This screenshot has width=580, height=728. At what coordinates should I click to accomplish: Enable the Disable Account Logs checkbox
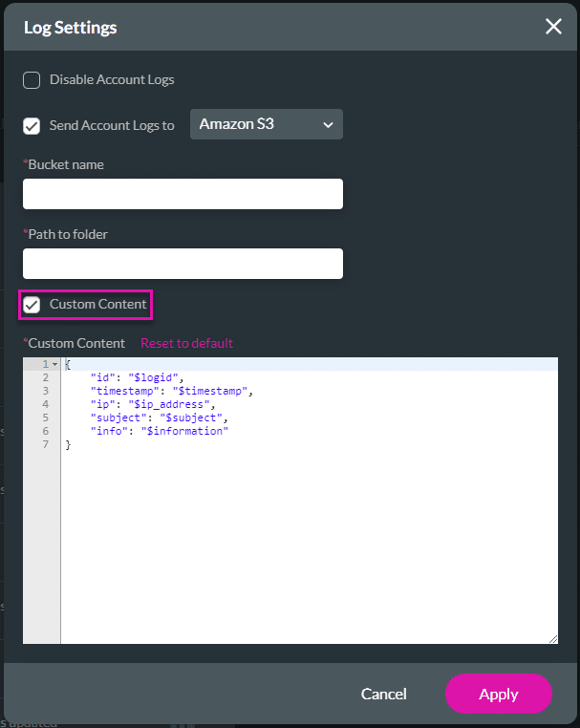pos(32,80)
